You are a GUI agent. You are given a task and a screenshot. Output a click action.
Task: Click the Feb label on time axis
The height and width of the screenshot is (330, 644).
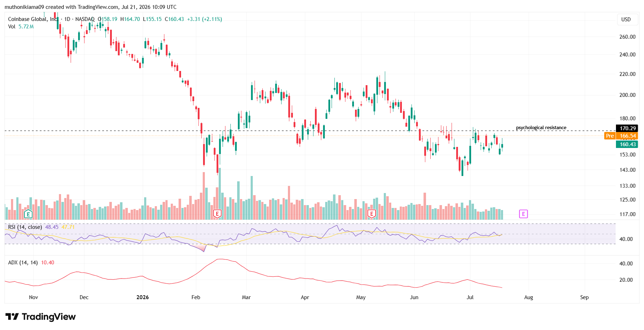click(x=196, y=297)
